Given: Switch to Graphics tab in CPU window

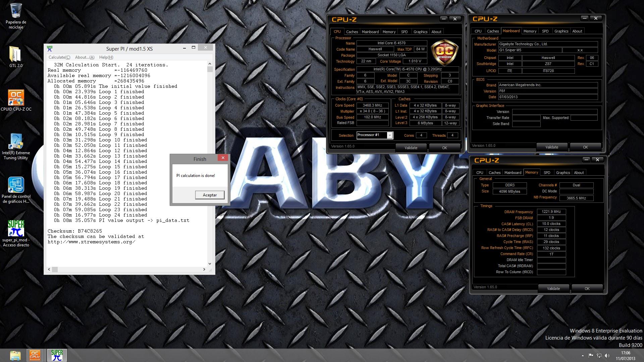Looking at the screenshot, I should pyautogui.click(x=420, y=32).
